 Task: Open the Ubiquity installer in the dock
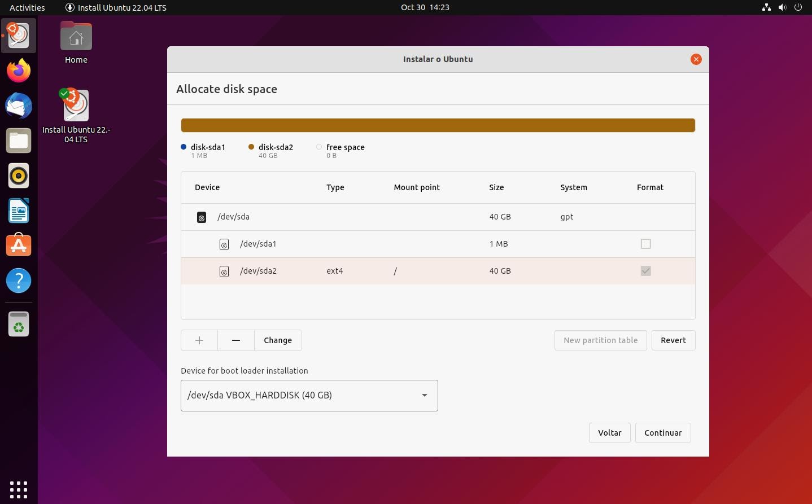click(x=19, y=36)
